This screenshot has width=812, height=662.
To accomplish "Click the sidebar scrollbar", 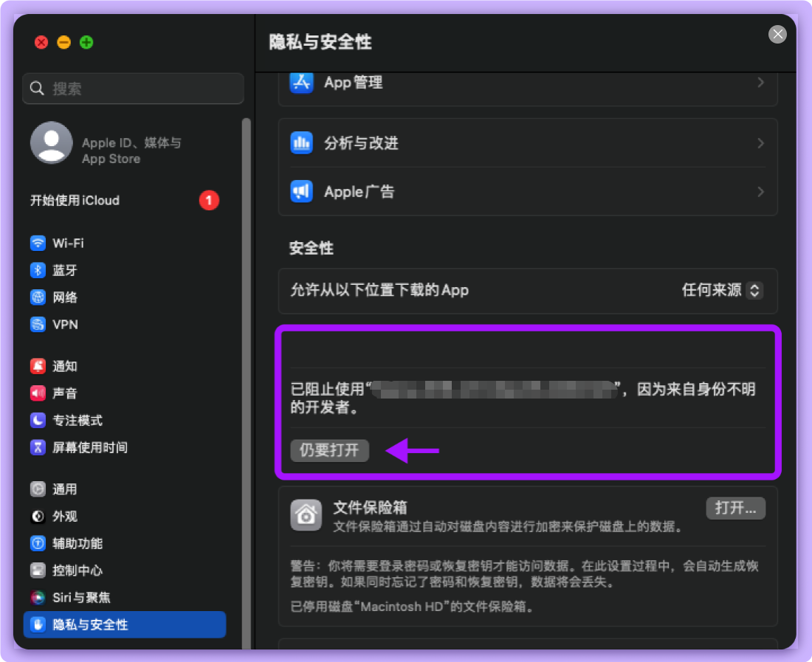I will pyautogui.click(x=246, y=383).
